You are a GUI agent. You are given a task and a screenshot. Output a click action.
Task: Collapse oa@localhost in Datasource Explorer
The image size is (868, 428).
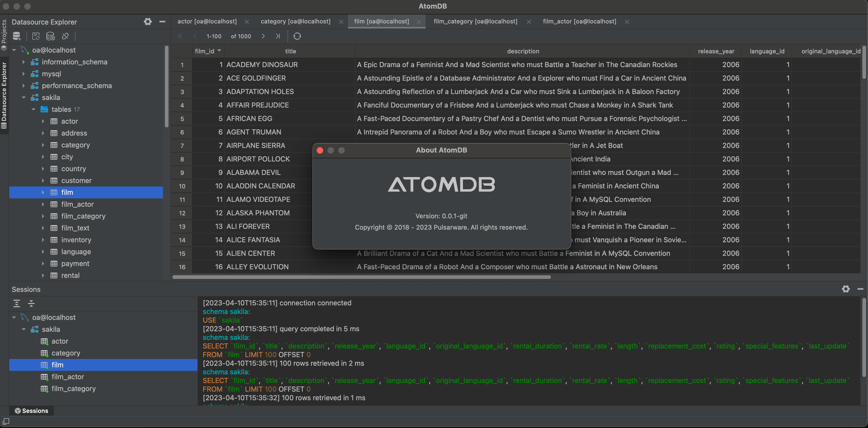pyautogui.click(x=14, y=50)
